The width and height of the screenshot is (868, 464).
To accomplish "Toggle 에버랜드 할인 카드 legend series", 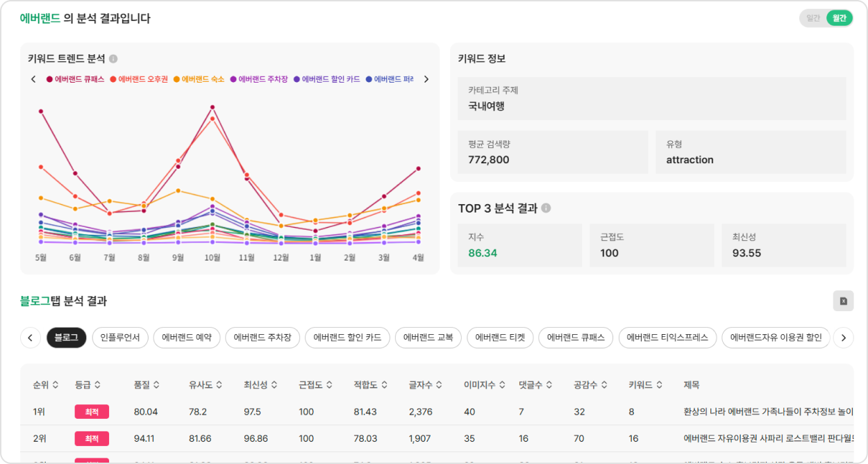I will coord(327,79).
